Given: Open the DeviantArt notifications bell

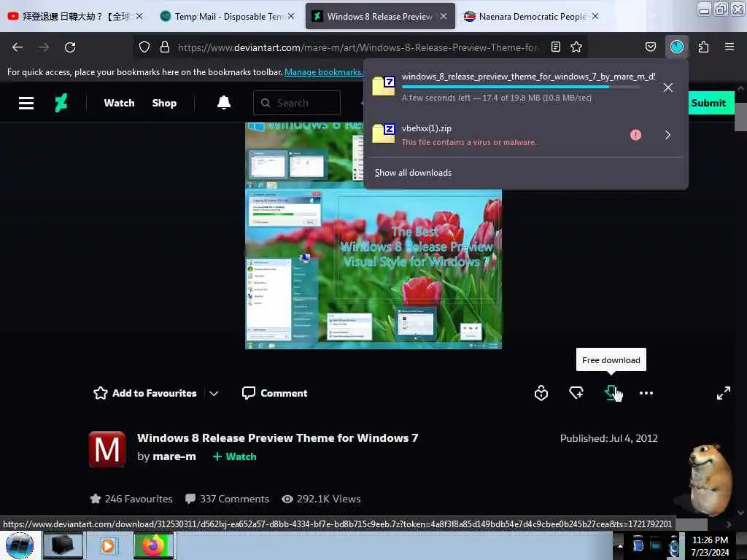Looking at the screenshot, I should click(224, 103).
